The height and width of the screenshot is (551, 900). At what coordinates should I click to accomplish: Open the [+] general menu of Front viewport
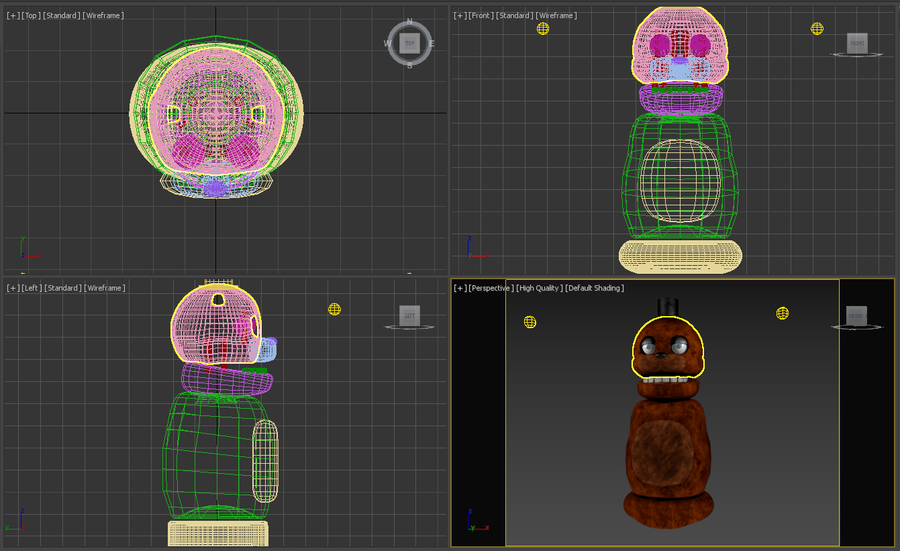click(x=460, y=15)
